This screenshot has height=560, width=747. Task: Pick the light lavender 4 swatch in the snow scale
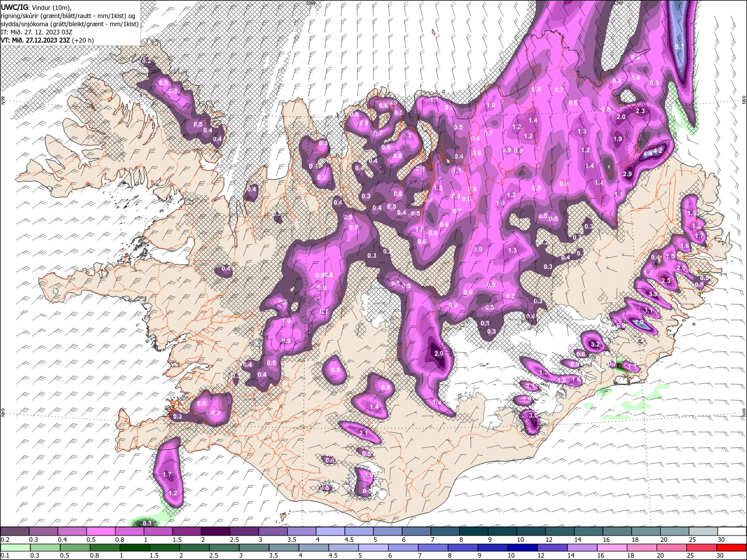[x=330, y=531]
